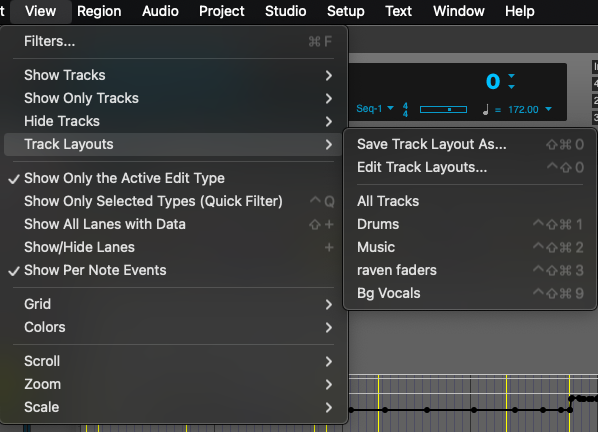Open the Seq-1 sequence dropdown
The height and width of the screenshot is (432, 598).
pyautogui.click(x=375, y=109)
